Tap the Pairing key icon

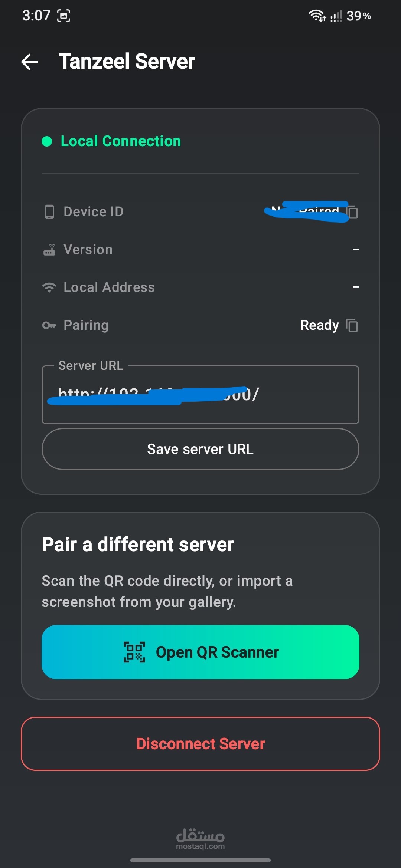49,325
